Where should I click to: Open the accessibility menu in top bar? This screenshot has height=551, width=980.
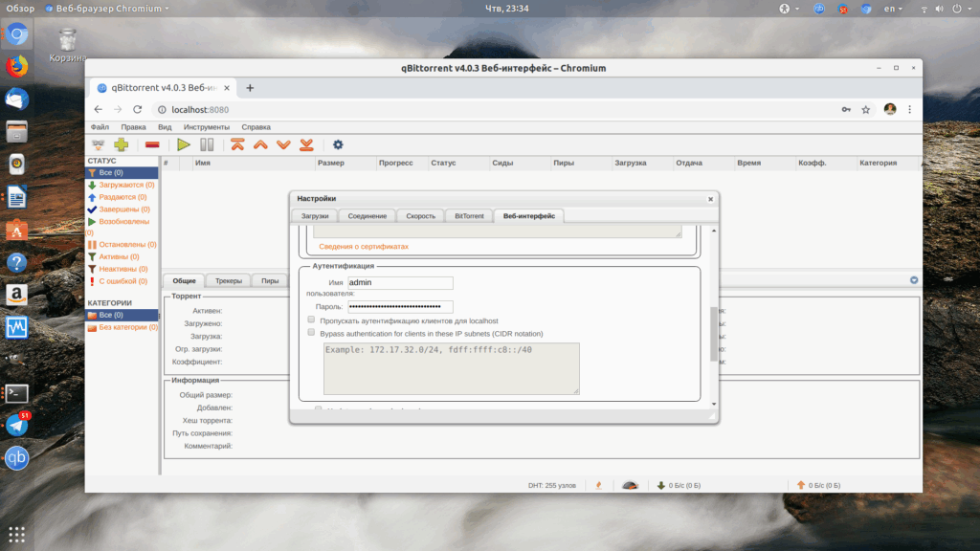click(x=789, y=9)
